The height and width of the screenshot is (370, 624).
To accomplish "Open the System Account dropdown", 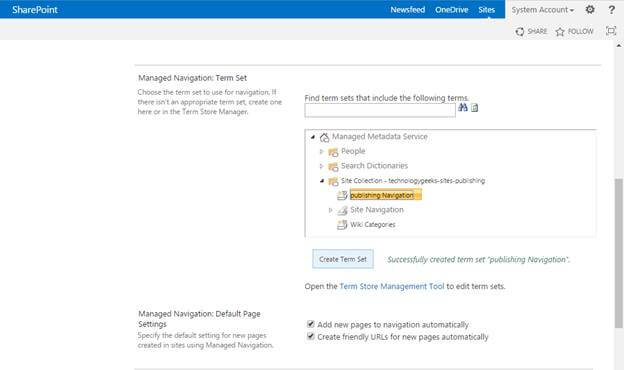I will (x=542, y=10).
